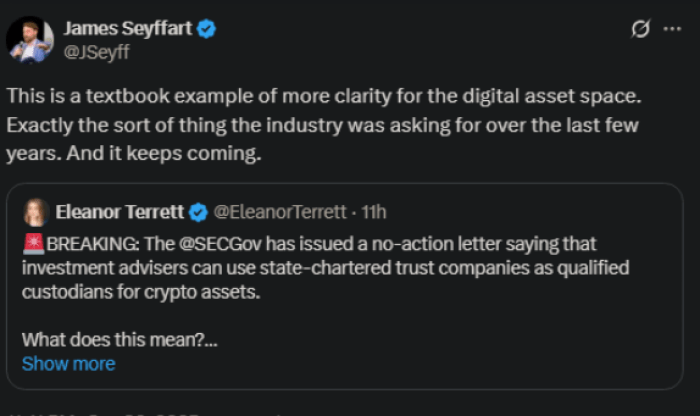The width and height of the screenshot is (700, 416).
Task: Click James Seyffart's blue verified badge
Action: click(207, 30)
